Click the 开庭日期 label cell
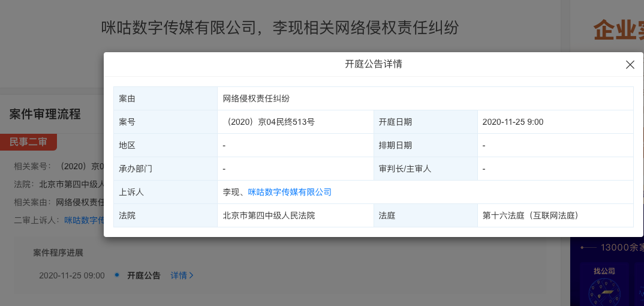 pos(426,122)
